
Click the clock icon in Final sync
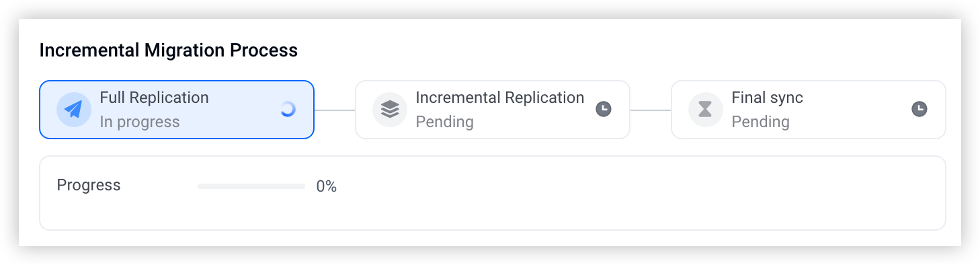click(920, 109)
